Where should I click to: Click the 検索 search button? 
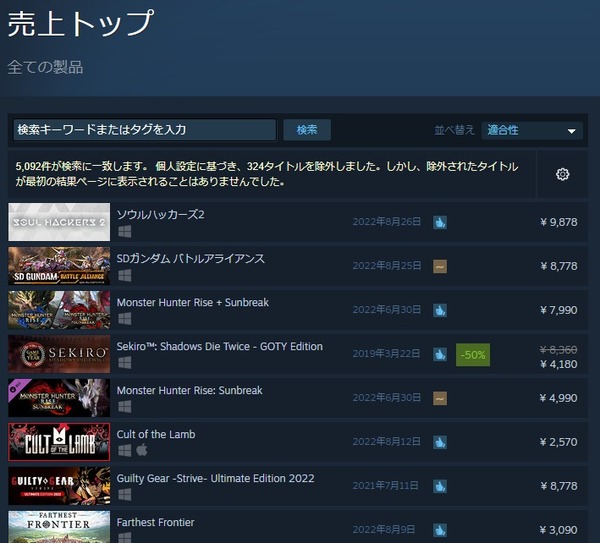pyautogui.click(x=307, y=130)
